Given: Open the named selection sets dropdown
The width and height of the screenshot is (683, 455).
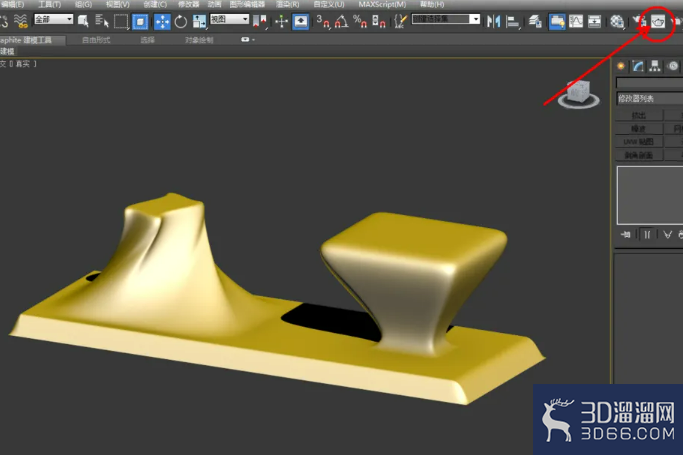Looking at the screenshot, I should (446, 19).
